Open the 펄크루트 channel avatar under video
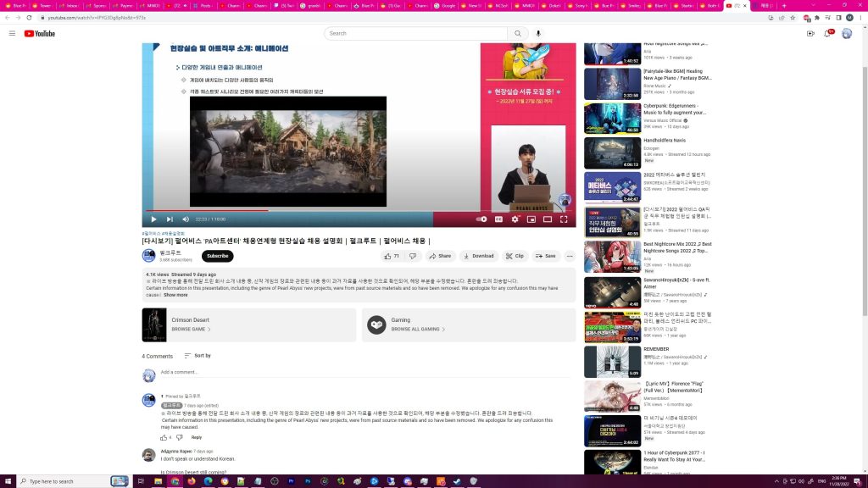Screen dimensions: 868x488 click(x=149, y=256)
